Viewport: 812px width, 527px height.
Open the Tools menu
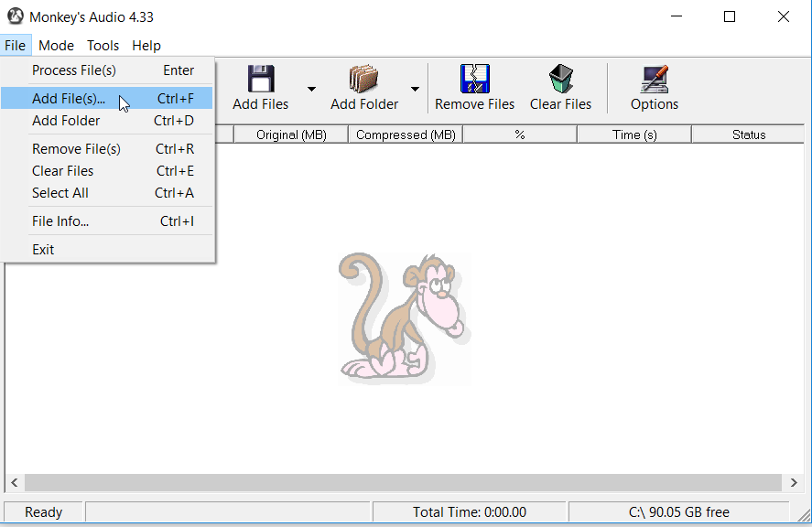pyautogui.click(x=103, y=46)
